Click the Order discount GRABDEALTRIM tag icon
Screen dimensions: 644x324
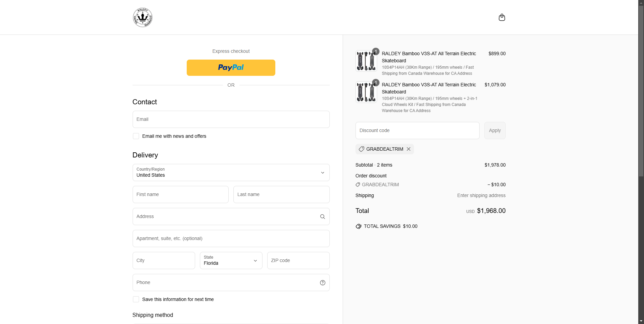point(358,185)
